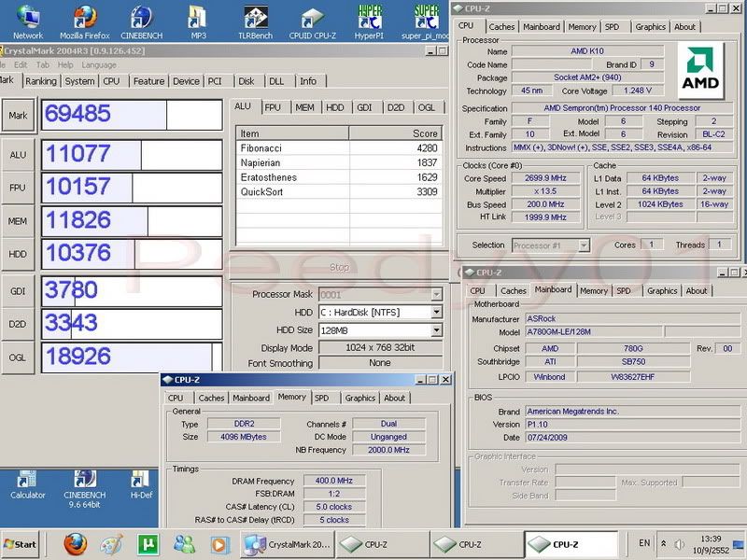Activate the highlighted third CPU-Z taskbar button
This screenshot has width=747, height=560.
[x=571, y=544]
